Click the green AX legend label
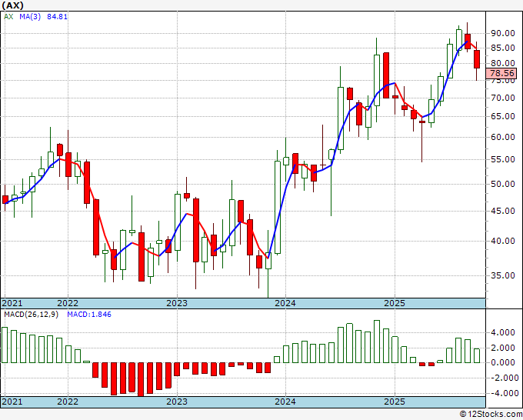The height and width of the screenshot is (420, 523). click(8, 16)
